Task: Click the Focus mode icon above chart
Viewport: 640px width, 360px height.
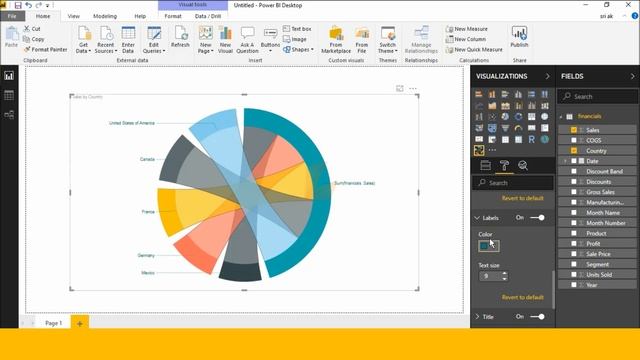Action: click(400, 88)
